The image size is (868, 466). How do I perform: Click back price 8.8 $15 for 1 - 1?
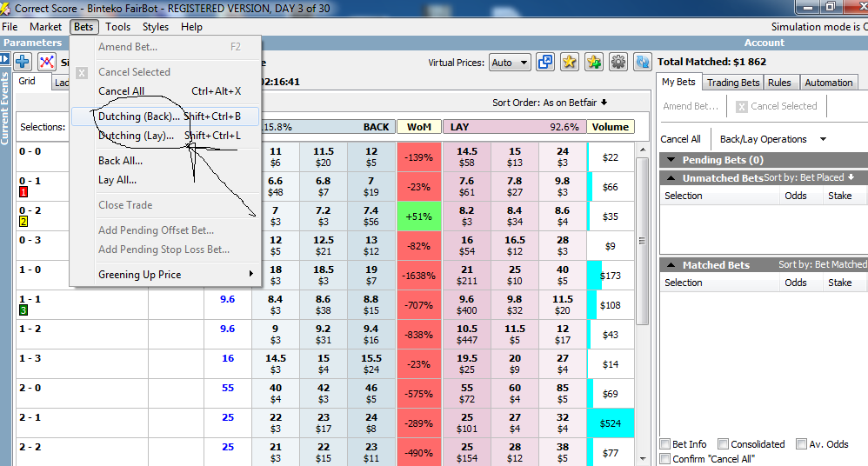click(x=371, y=305)
